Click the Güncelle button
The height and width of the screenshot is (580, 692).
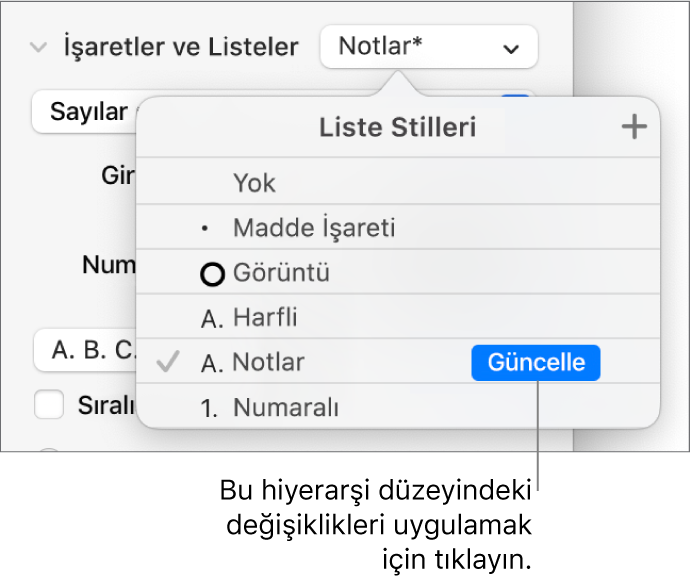pos(536,363)
